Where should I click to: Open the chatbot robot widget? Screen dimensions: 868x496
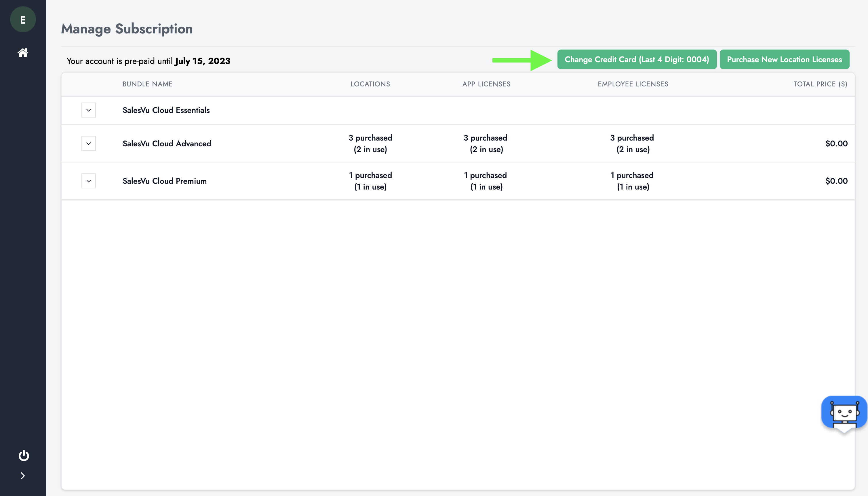pos(844,412)
